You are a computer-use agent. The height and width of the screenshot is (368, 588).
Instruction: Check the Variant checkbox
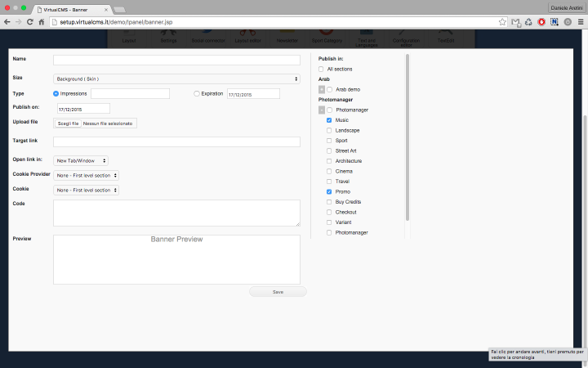tap(329, 222)
